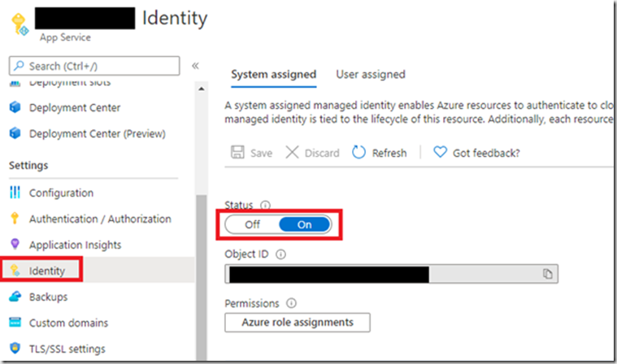The image size is (617, 364).
Task: Click the sidebar scrollbar thumb
Action: click(202, 277)
